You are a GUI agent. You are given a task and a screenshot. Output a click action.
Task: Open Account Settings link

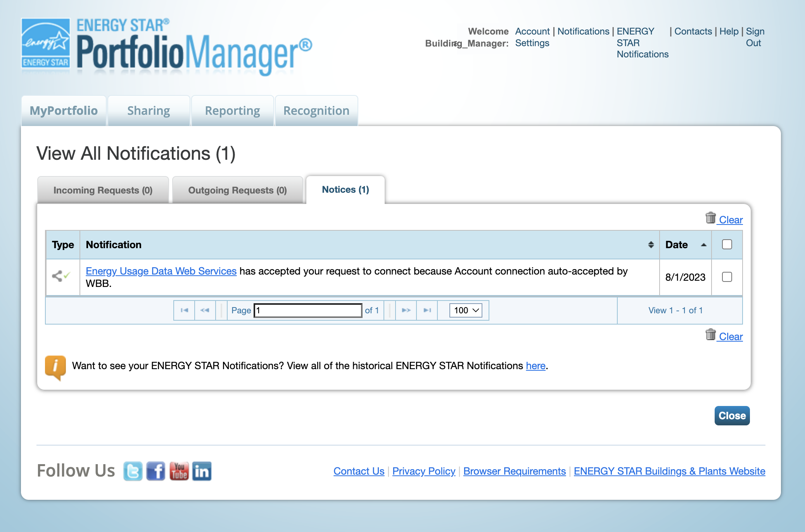532,37
